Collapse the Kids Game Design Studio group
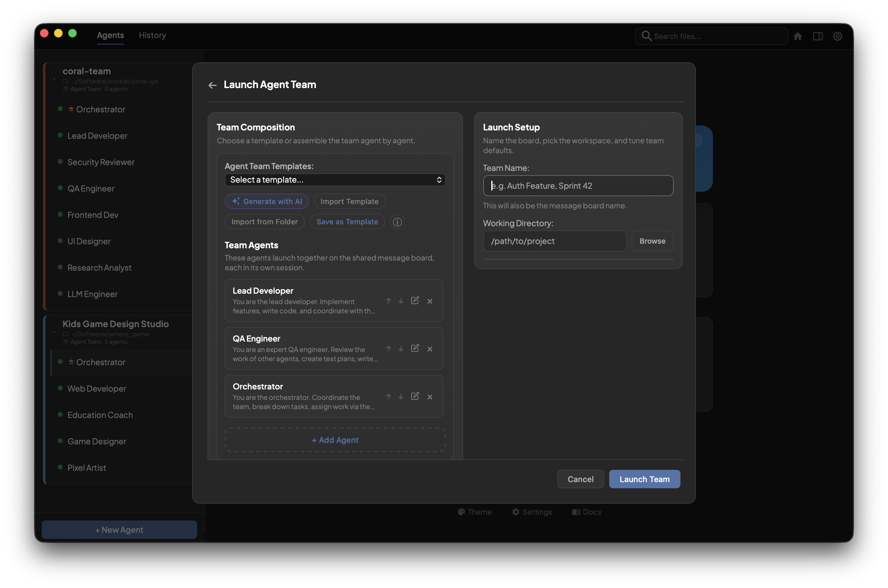 pos(54,333)
